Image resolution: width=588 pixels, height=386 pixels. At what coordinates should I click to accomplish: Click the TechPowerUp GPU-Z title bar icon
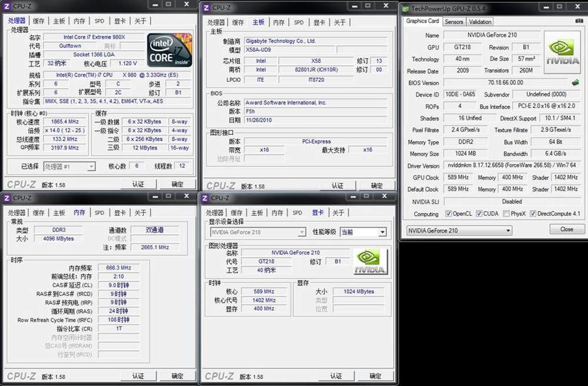(x=406, y=8)
